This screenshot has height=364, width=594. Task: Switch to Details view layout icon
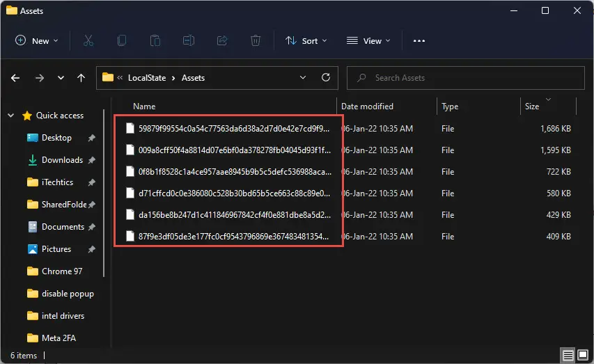click(x=568, y=355)
